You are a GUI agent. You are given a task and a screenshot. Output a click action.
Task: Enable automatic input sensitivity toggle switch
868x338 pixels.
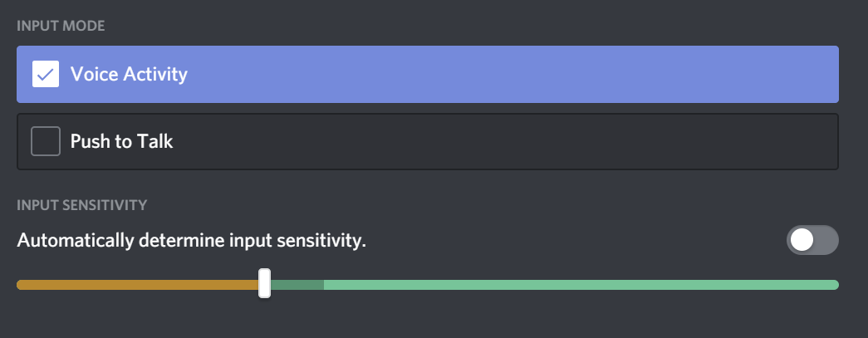[812, 240]
